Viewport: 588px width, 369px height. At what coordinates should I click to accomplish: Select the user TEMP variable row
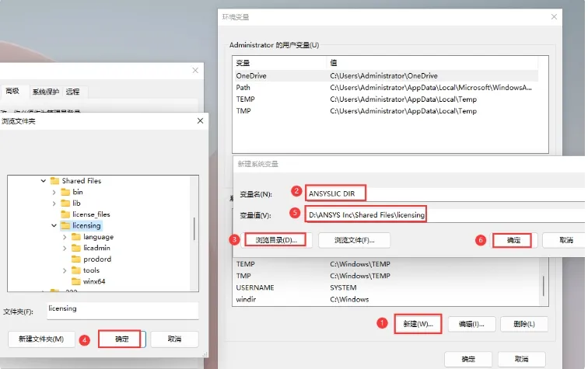[x=387, y=99]
